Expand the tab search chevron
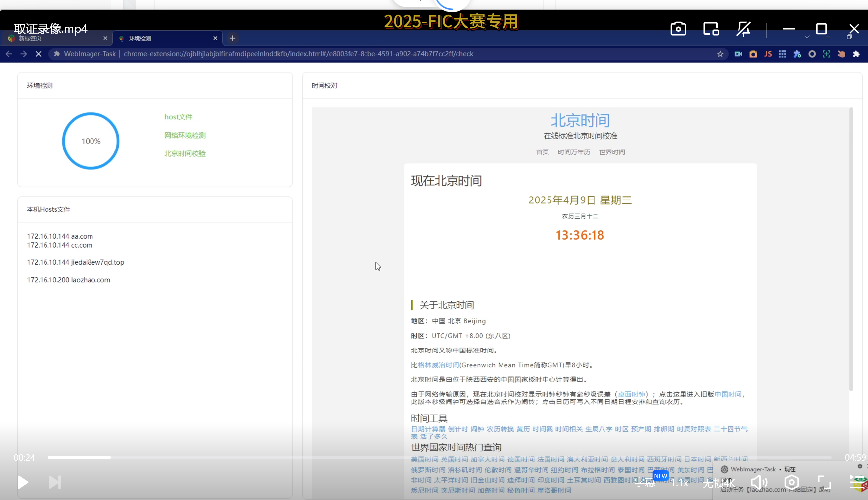868x500 pixels. click(x=807, y=37)
